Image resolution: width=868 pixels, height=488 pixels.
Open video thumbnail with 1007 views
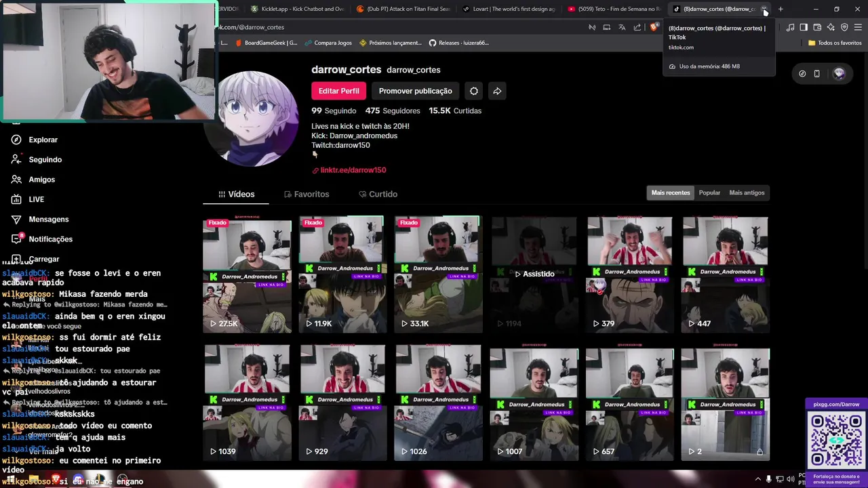click(x=534, y=403)
